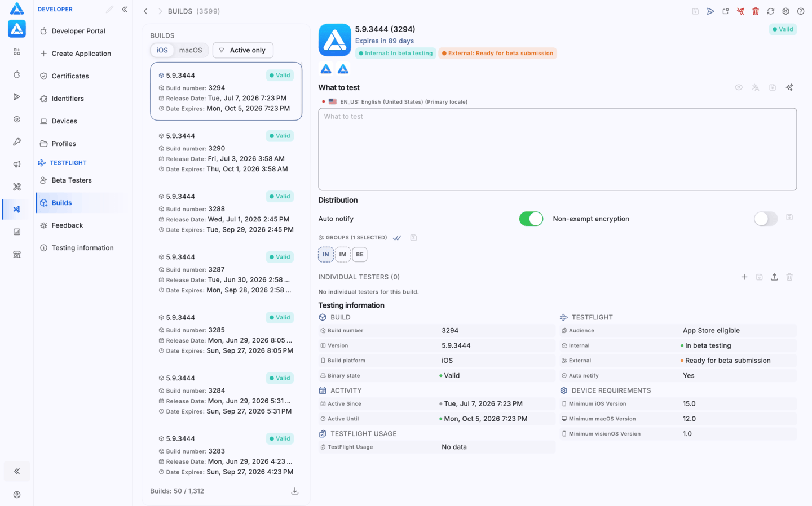
Task: Switch to the macOS platform tab
Action: [191, 50]
